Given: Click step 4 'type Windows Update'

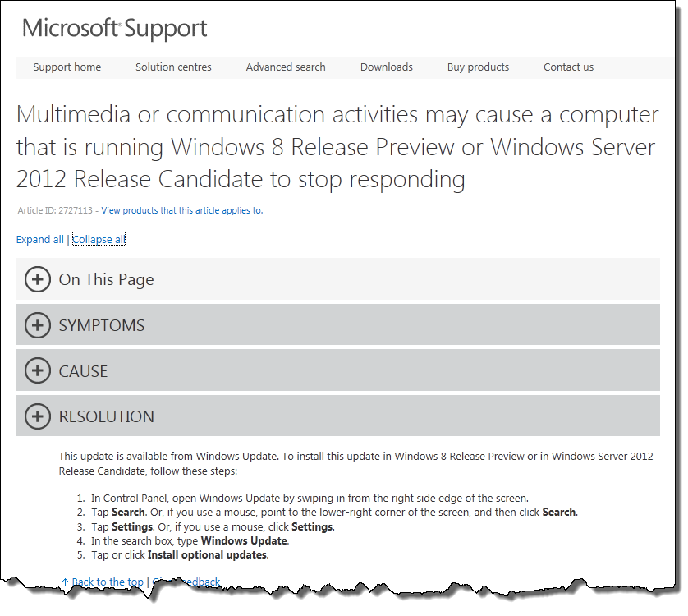Looking at the screenshot, I should point(190,541).
